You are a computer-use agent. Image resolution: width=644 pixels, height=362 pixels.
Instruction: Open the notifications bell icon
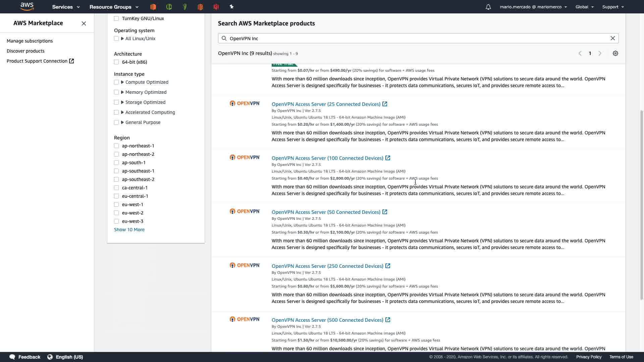(x=488, y=7)
